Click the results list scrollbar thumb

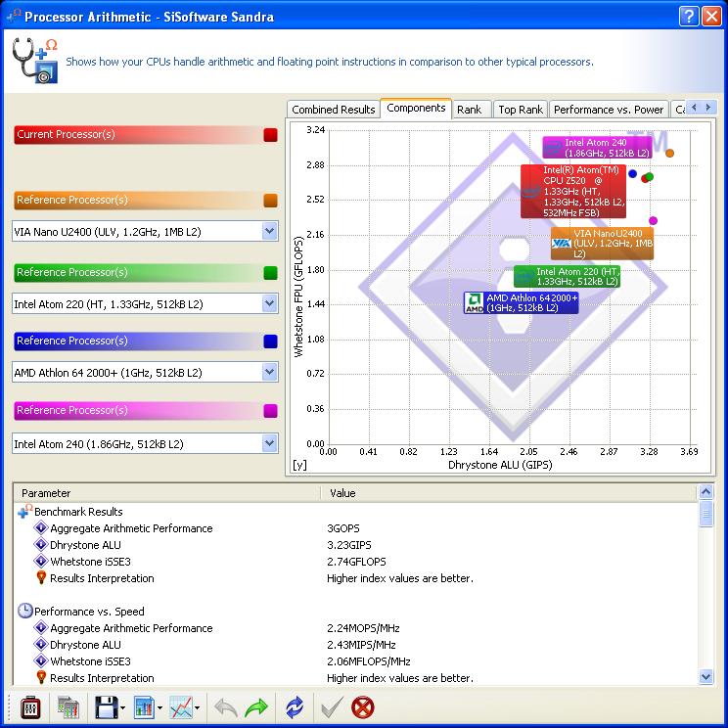[705, 514]
